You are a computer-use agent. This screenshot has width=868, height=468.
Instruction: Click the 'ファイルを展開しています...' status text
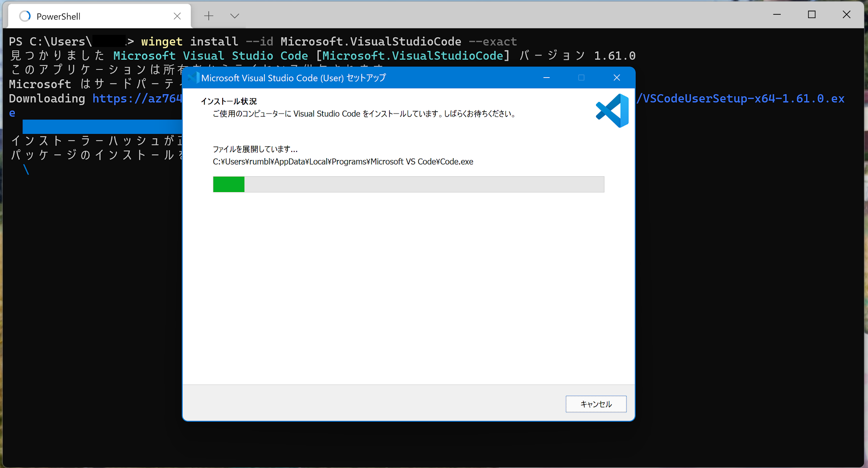(255, 149)
